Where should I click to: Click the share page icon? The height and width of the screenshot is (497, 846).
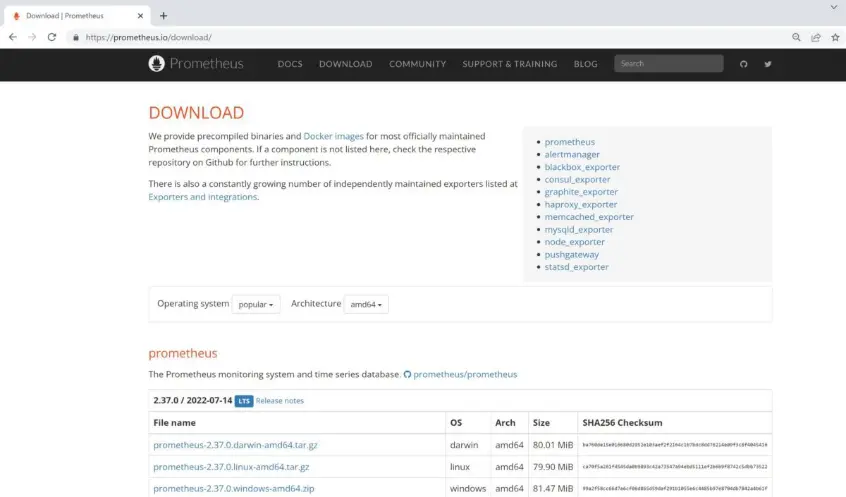point(816,37)
